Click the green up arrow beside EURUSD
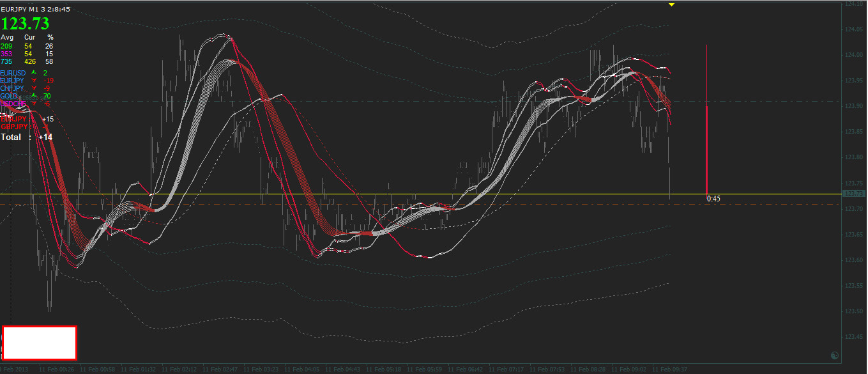Viewport: 868px width, 374px height. coord(34,73)
